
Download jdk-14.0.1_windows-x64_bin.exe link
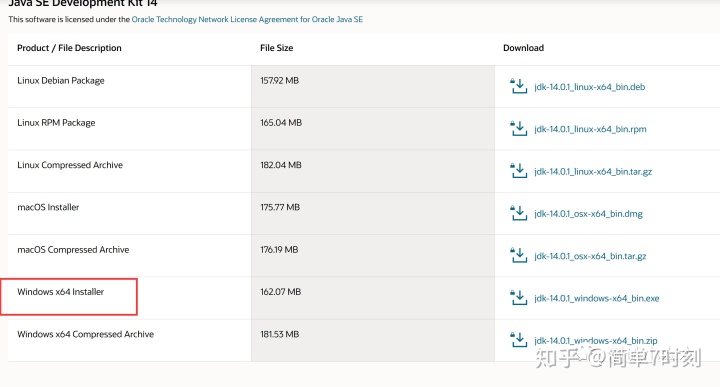click(596, 298)
